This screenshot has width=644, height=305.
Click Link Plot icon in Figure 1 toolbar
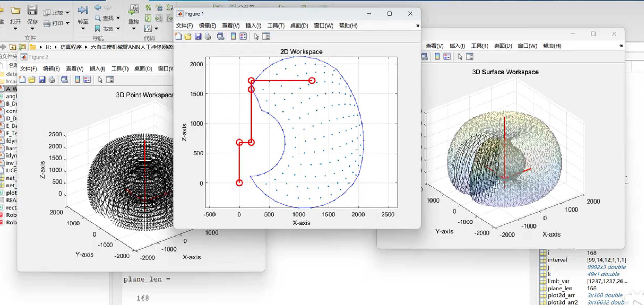pos(220,37)
